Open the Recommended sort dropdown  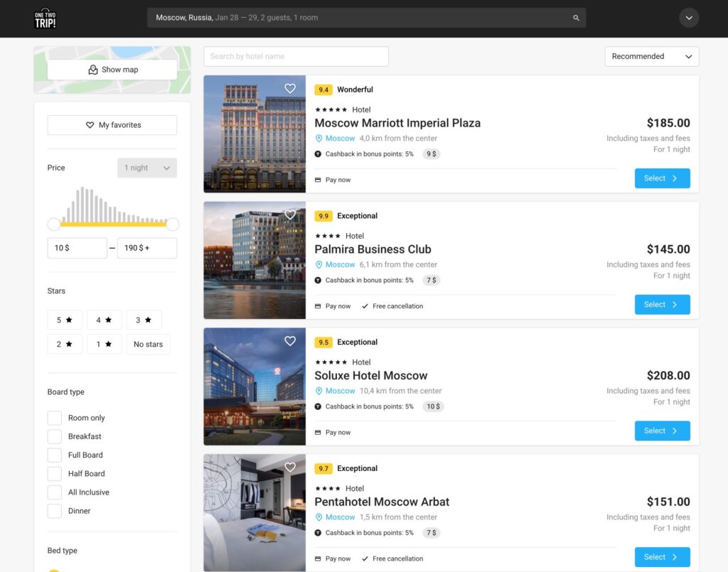coord(651,56)
